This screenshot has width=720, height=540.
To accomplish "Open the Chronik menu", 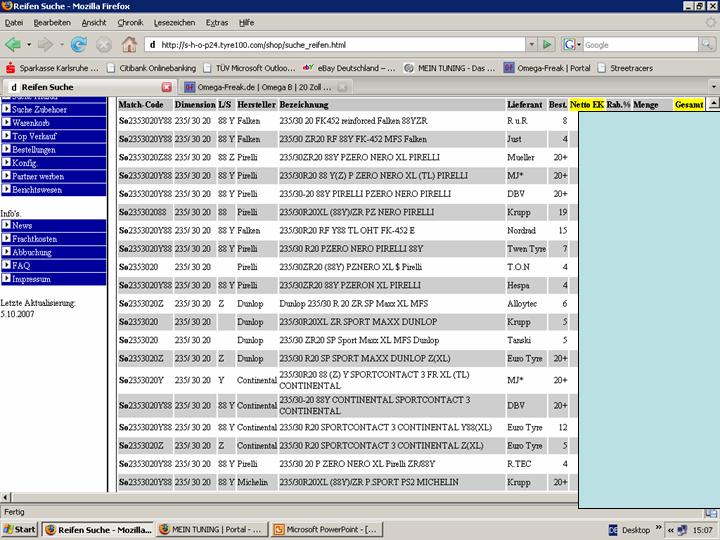I will (x=130, y=22).
